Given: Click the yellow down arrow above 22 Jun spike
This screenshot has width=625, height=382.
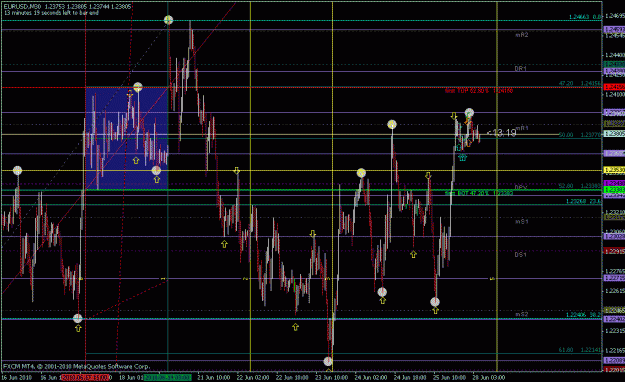Looking at the screenshot, I should click(x=237, y=171).
